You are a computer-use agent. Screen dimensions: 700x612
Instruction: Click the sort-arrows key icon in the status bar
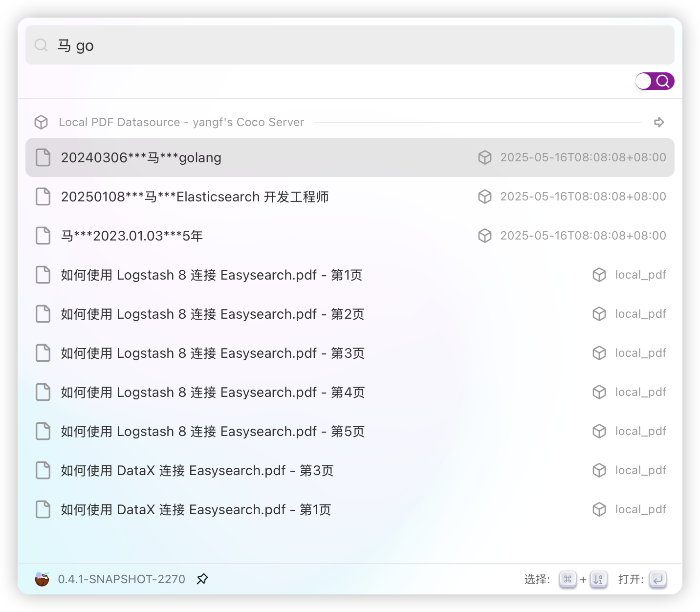click(598, 579)
